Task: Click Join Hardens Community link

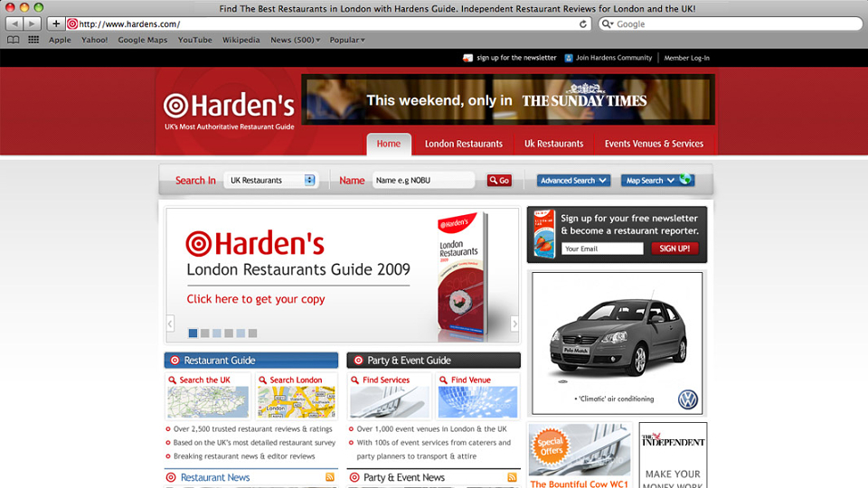Action: pos(614,58)
